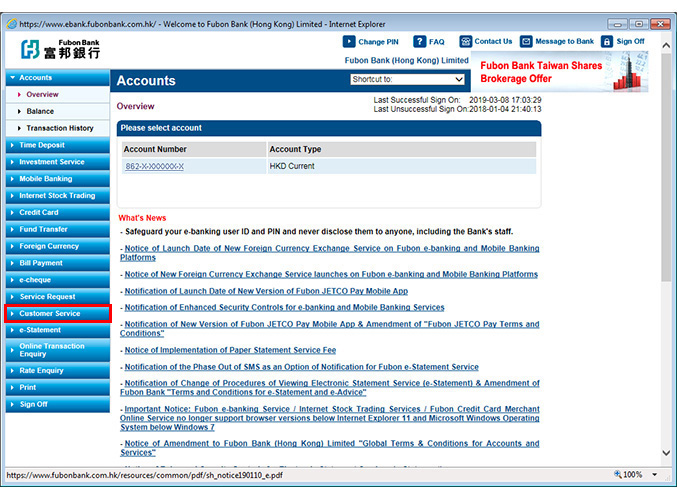The width and height of the screenshot is (677, 500).
Task: Expand the Mobile Banking menu
Action: (57, 179)
